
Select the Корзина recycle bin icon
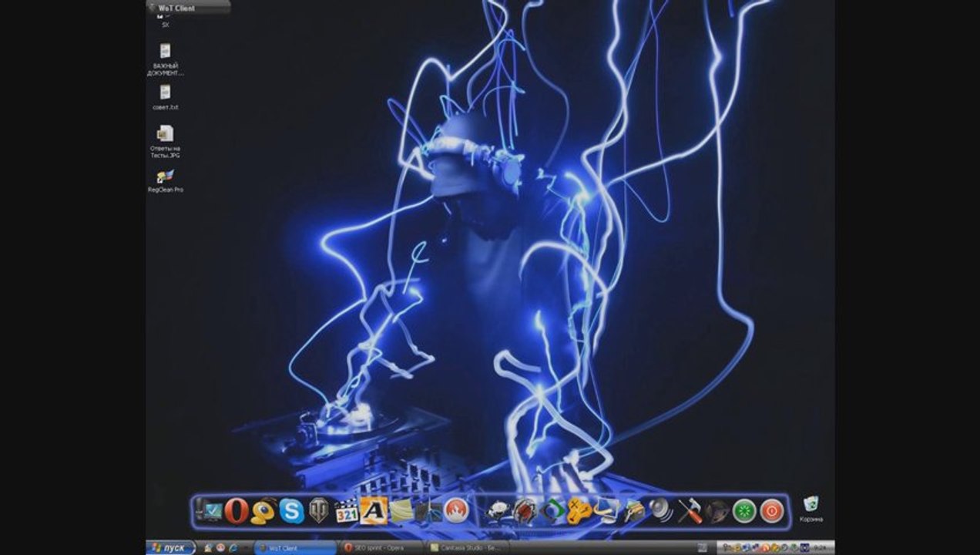[811, 509]
